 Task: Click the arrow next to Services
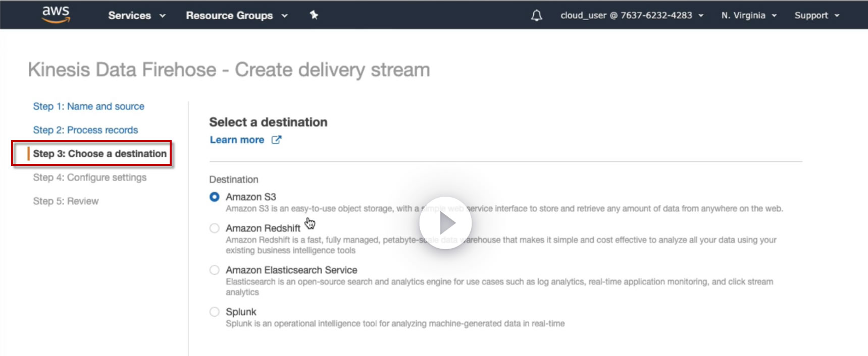(x=163, y=16)
